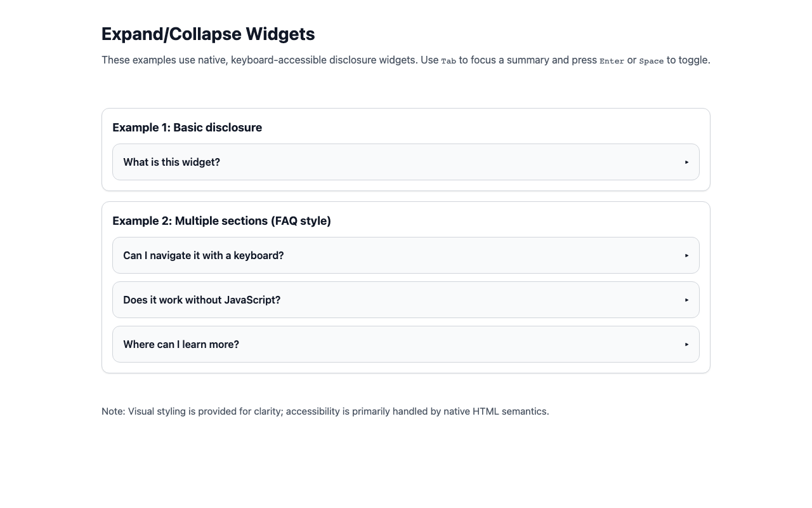Expand the "Where can I learn more?" disclosure
Viewport: 812px width, 508px height.
coord(181,344)
